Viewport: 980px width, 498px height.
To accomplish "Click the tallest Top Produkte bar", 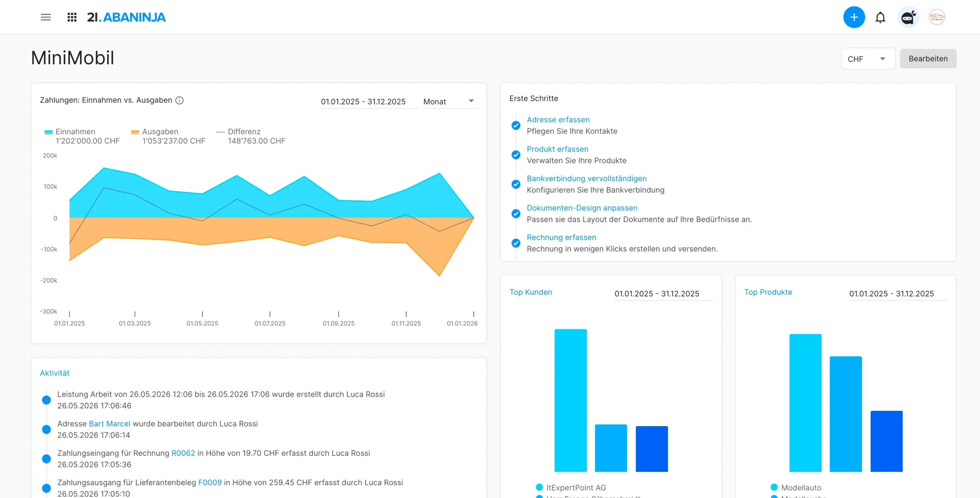I will (x=805, y=403).
